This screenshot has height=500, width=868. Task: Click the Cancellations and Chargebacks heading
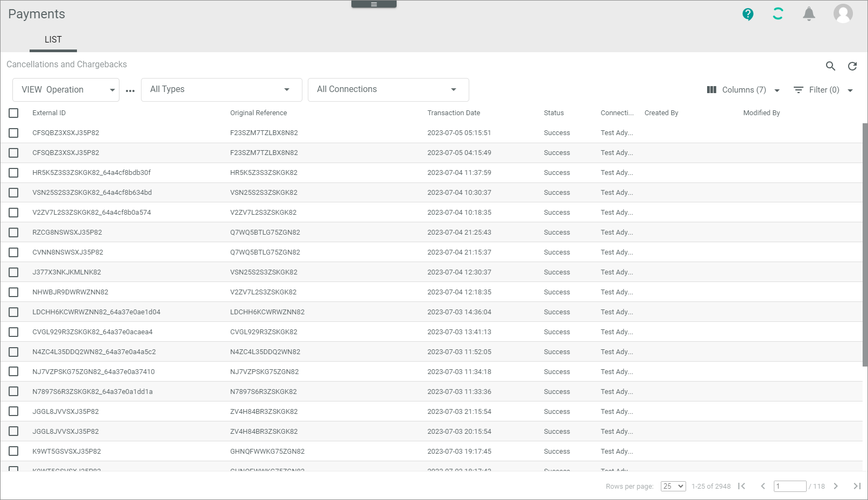click(x=66, y=65)
